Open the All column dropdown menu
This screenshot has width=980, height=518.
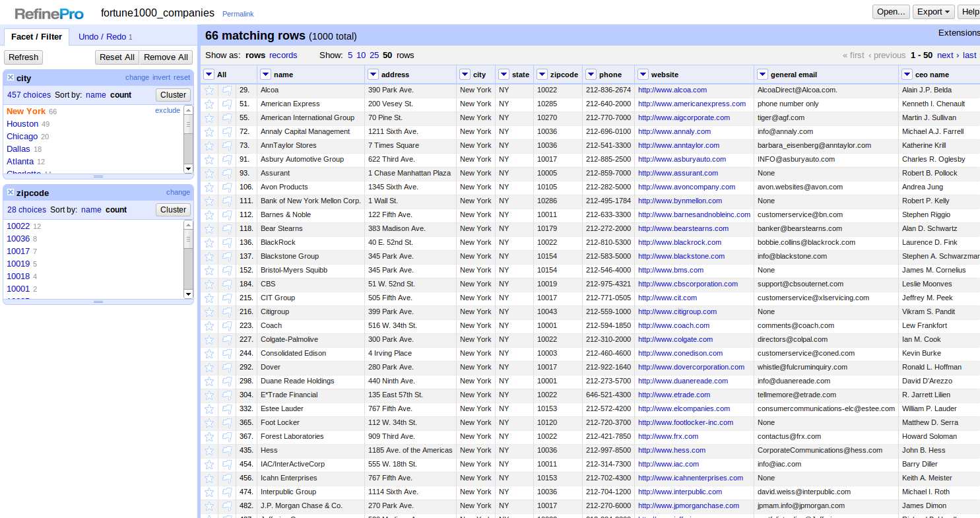coord(209,75)
